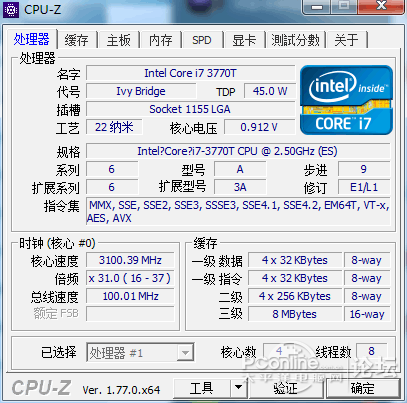The height and width of the screenshot is (403, 407).
Task: Click the 3100.39 MHz core speed field
Action: (130, 260)
